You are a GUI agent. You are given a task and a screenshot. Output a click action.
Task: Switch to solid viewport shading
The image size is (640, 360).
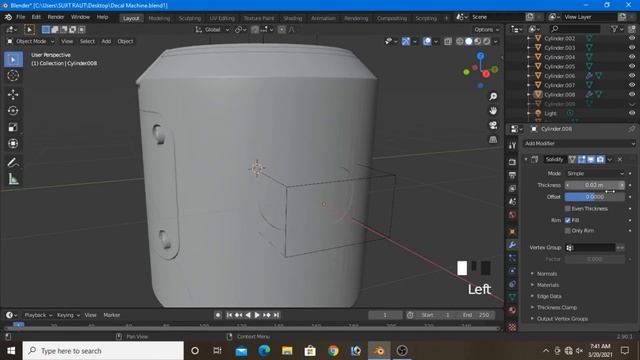click(x=469, y=41)
